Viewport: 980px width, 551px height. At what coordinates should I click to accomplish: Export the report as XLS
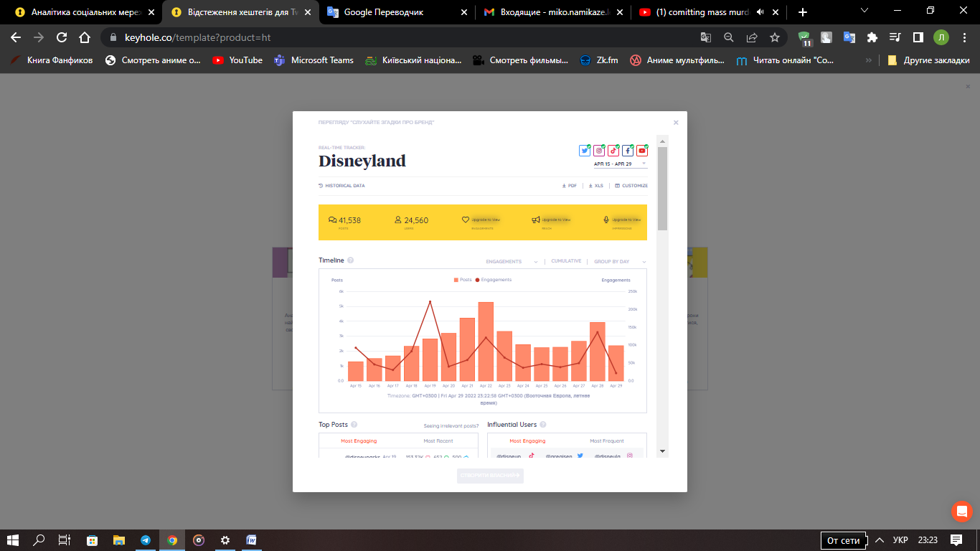click(596, 186)
